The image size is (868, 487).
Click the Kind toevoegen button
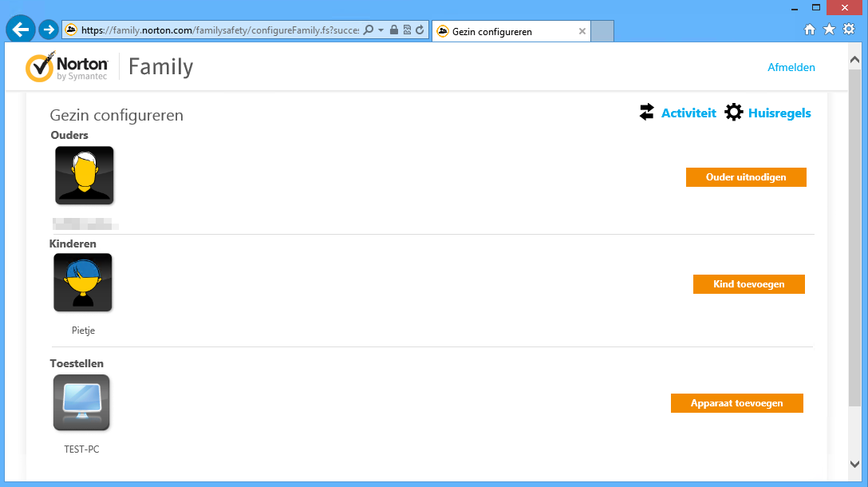tap(749, 284)
